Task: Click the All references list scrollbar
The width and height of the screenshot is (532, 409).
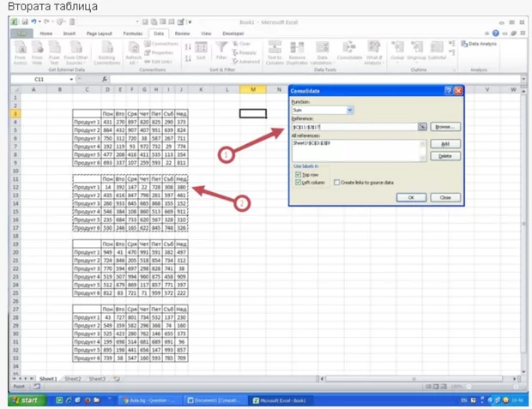Action: point(422,151)
